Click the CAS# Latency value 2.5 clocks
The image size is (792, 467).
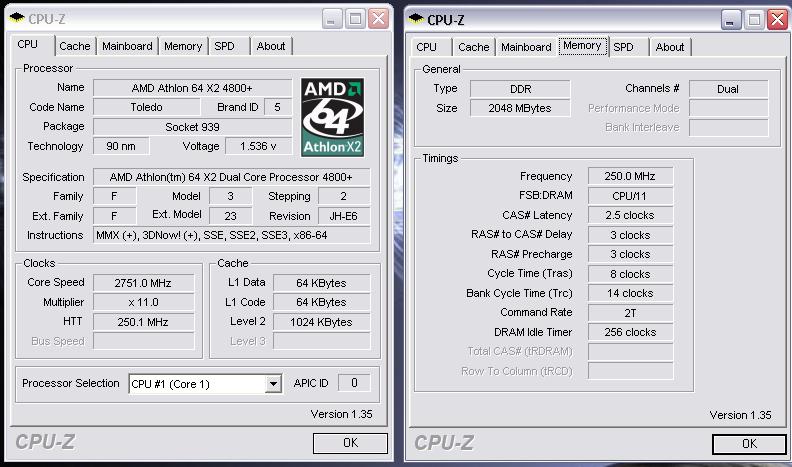[630, 215]
